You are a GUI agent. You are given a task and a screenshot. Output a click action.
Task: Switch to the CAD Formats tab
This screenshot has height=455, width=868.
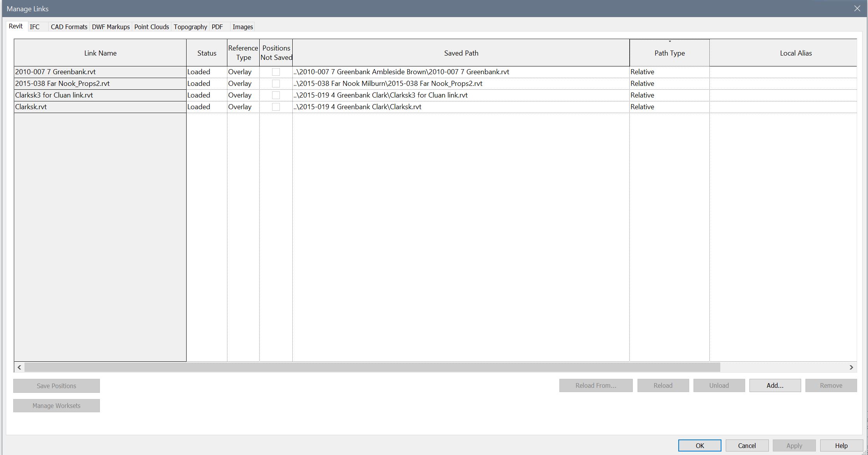[x=69, y=27]
